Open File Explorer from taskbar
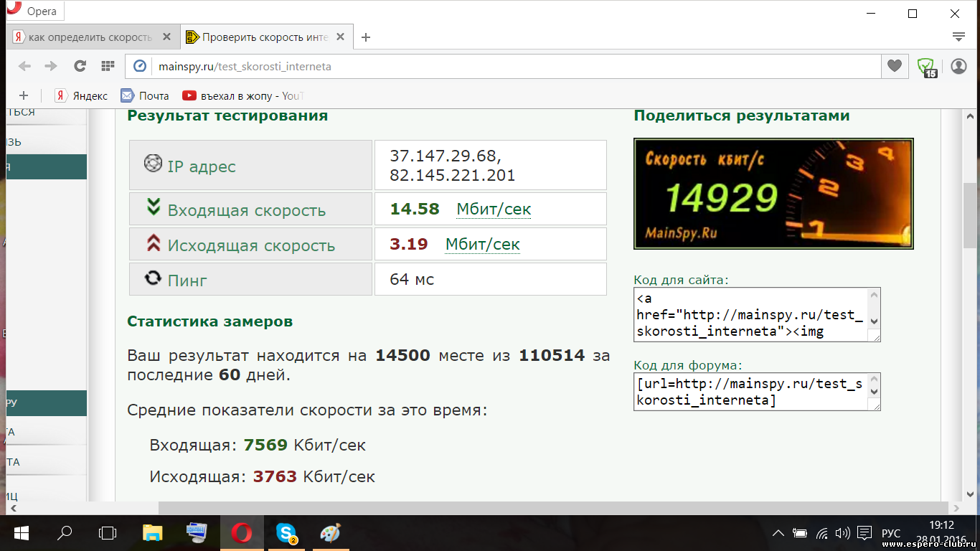980x551 pixels. [x=152, y=533]
